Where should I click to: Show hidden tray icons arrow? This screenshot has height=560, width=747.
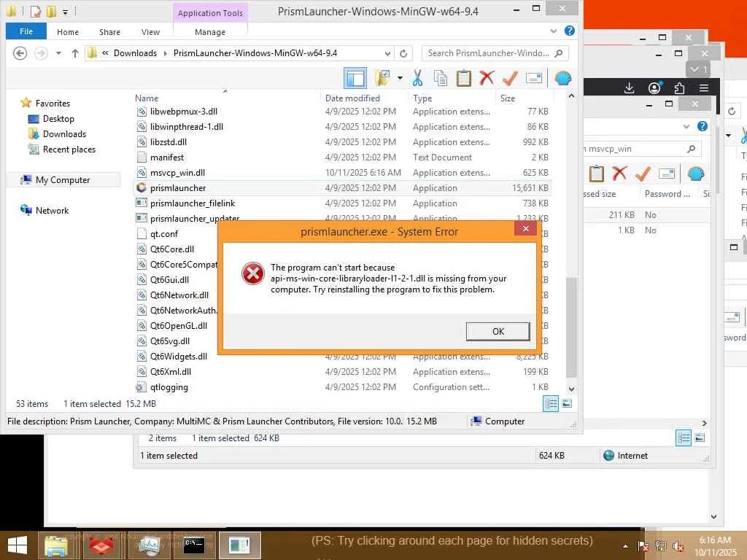tap(625, 545)
